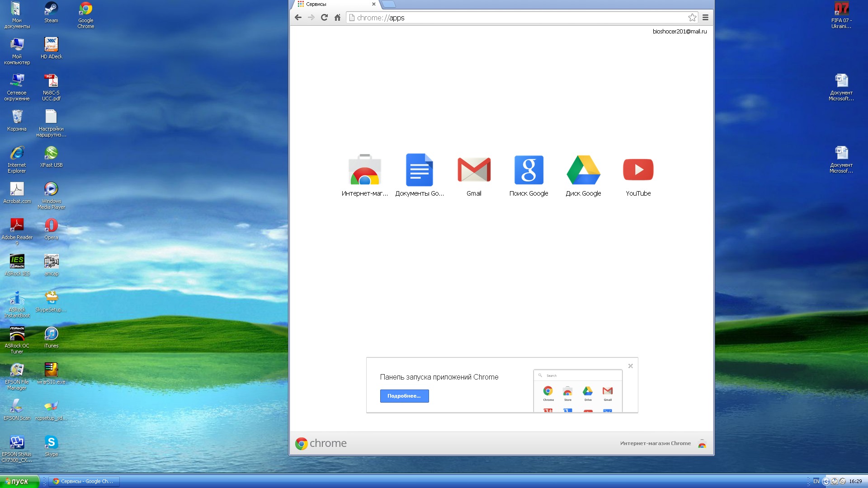Expand Chrome settings hamburger menu

click(706, 17)
